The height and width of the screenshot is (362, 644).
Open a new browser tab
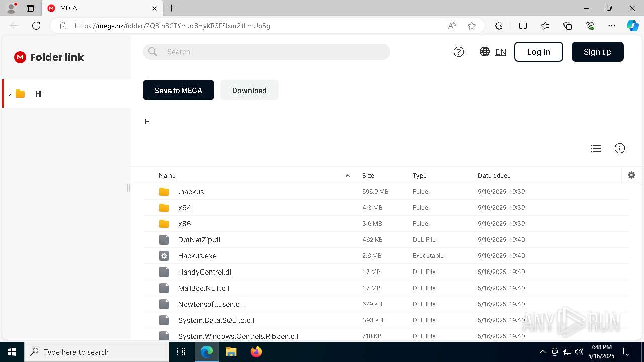(172, 8)
